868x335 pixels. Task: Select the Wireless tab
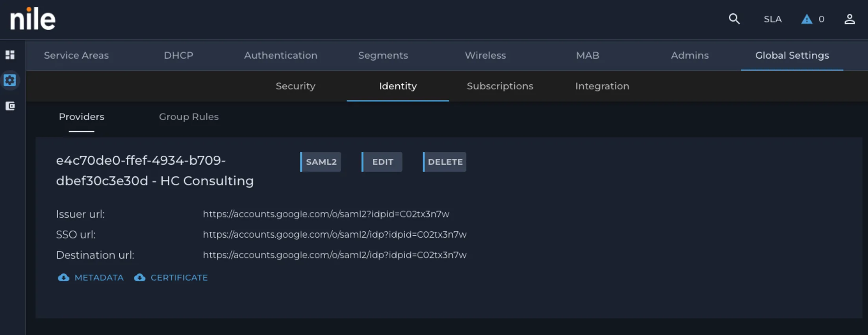tap(485, 55)
